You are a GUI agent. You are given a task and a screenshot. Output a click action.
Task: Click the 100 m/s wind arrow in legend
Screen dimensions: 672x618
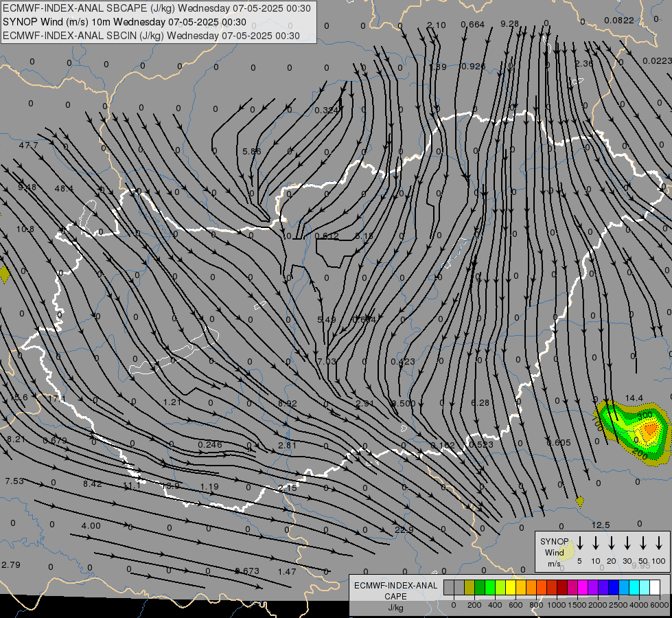(x=659, y=543)
